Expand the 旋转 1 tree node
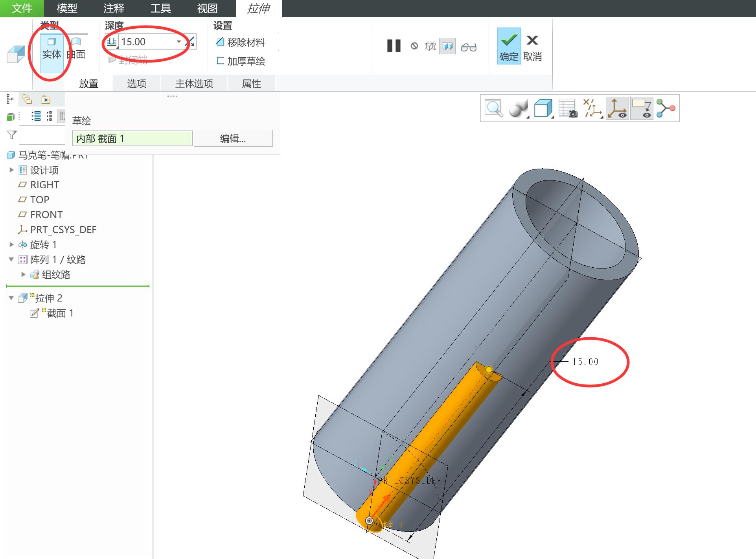Screen dimensions: 756x559 pyautogui.click(x=11, y=245)
